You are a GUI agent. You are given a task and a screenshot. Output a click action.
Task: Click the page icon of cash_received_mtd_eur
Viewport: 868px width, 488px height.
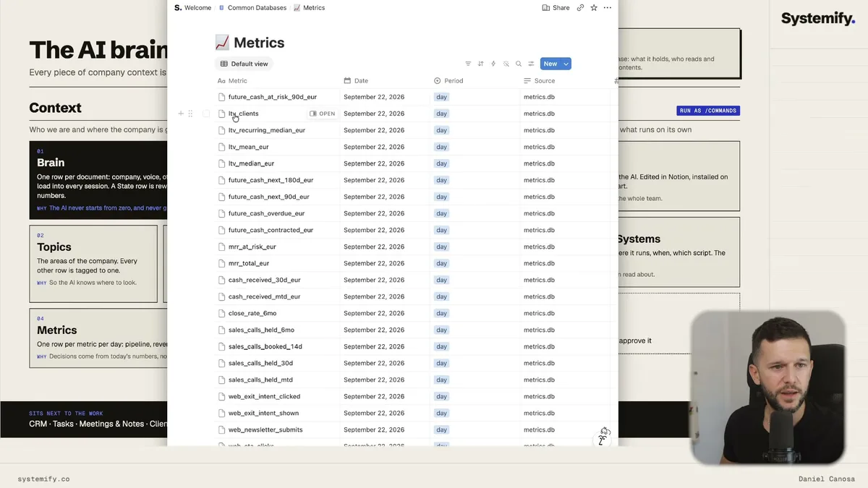tap(222, 296)
